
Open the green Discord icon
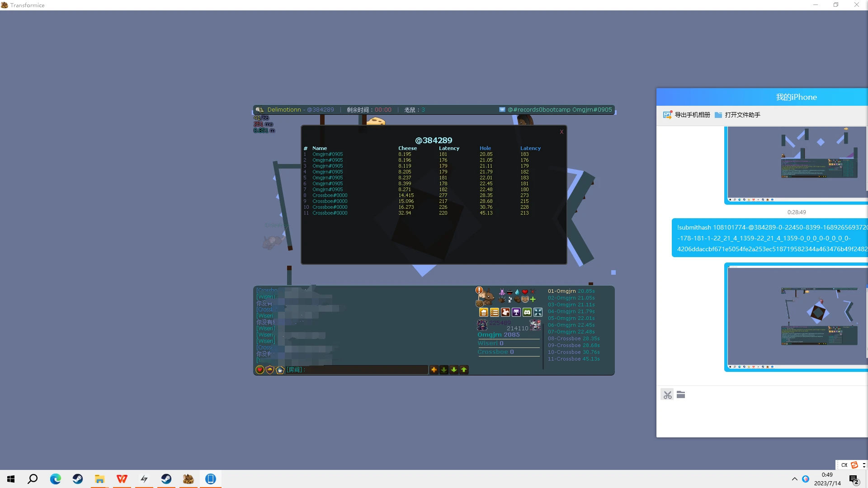pyautogui.click(x=527, y=312)
